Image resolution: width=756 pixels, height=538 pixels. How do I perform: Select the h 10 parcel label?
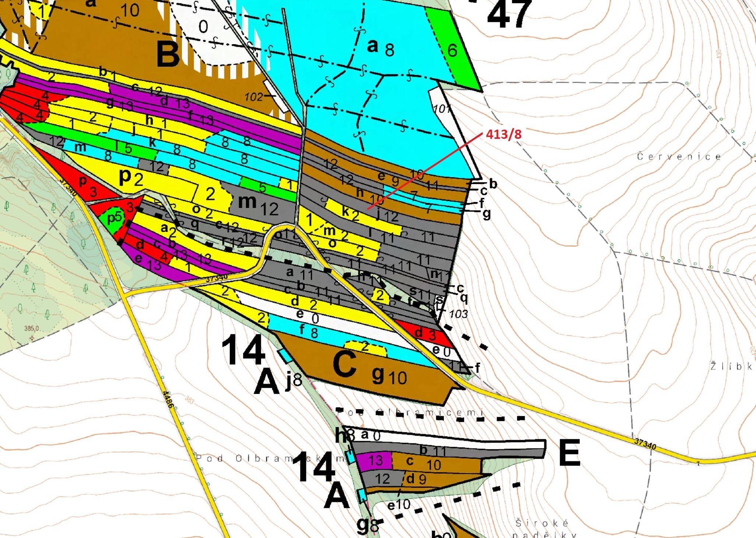369,195
